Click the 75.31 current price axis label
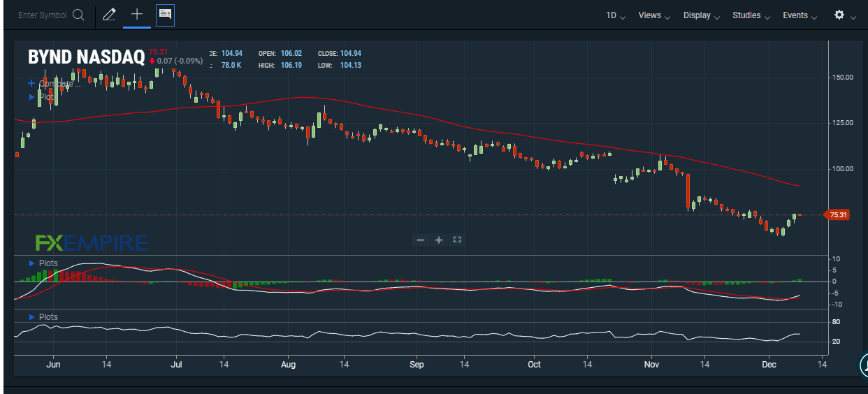The height and width of the screenshot is (394, 868). [837, 214]
